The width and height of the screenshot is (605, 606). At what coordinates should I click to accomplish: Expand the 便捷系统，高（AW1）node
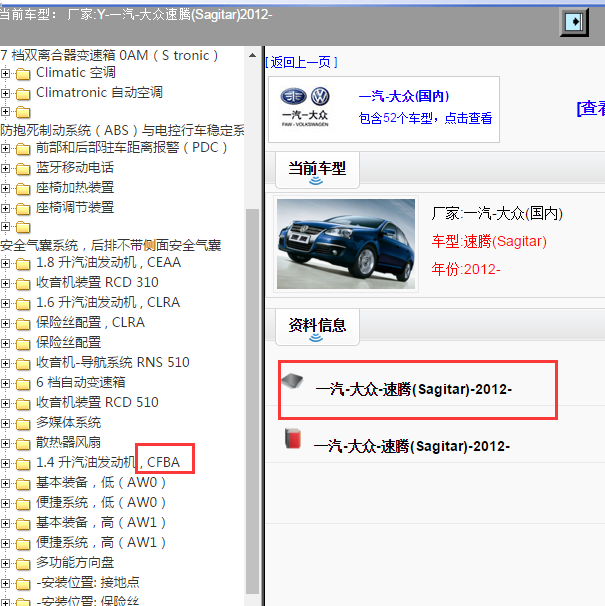point(5,543)
